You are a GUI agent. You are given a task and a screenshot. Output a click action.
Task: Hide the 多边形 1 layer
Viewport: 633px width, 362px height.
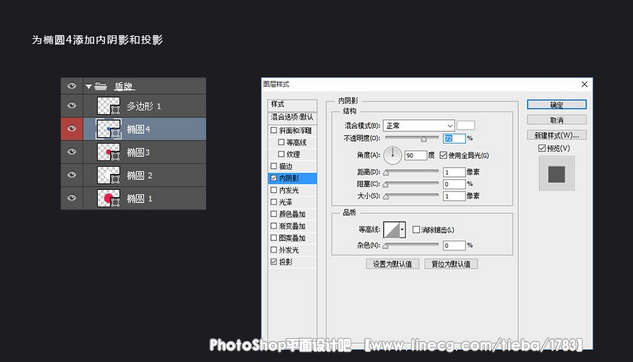[x=71, y=106]
